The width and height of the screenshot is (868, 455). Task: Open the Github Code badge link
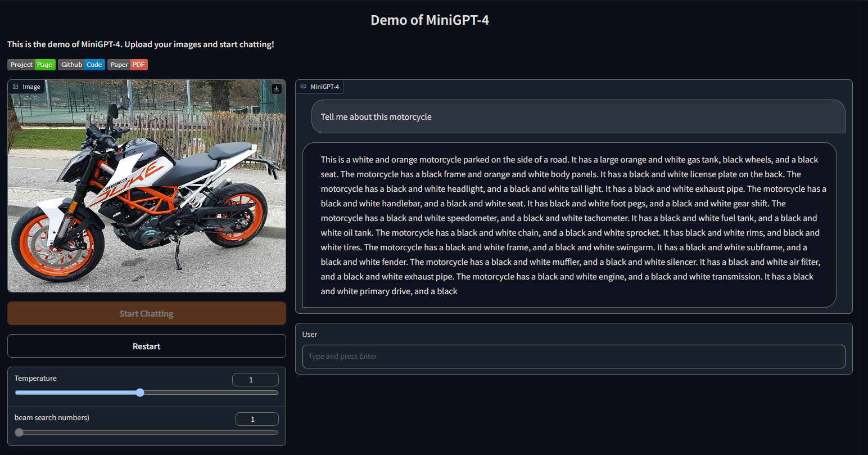[82, 65]
